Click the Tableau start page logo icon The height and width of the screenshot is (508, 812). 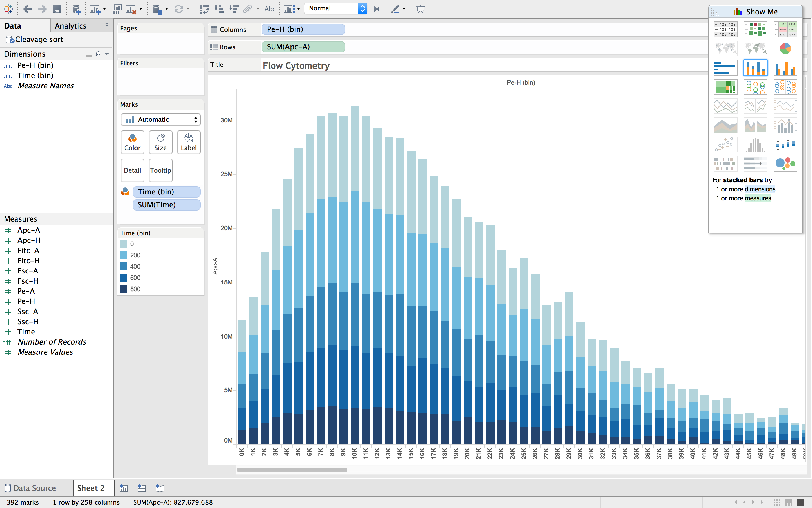click(8, 9)
